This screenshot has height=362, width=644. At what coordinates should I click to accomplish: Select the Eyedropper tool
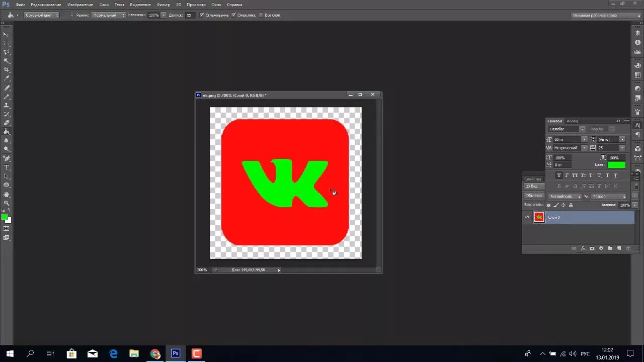7,78
